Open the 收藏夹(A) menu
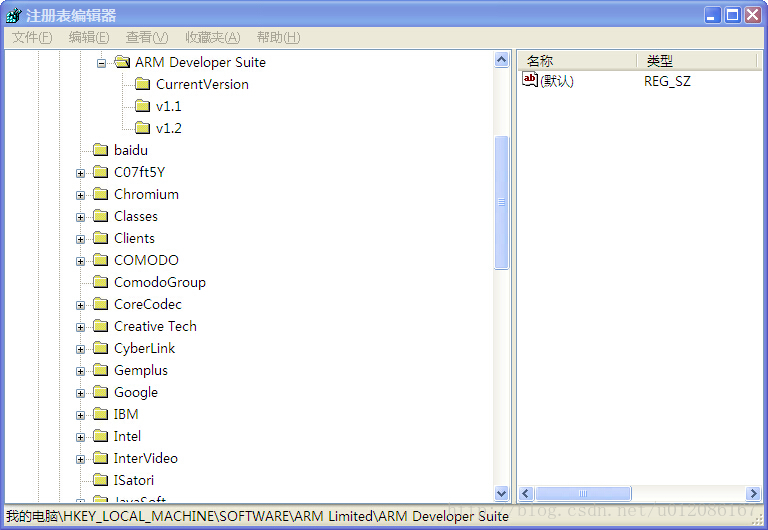Viewport: 768px width, 530px height. point(213,37)
